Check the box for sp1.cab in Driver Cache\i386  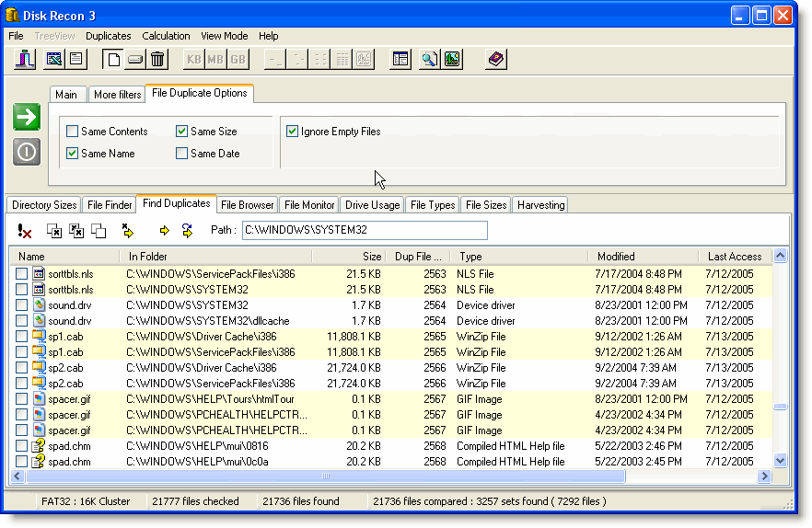21,337
